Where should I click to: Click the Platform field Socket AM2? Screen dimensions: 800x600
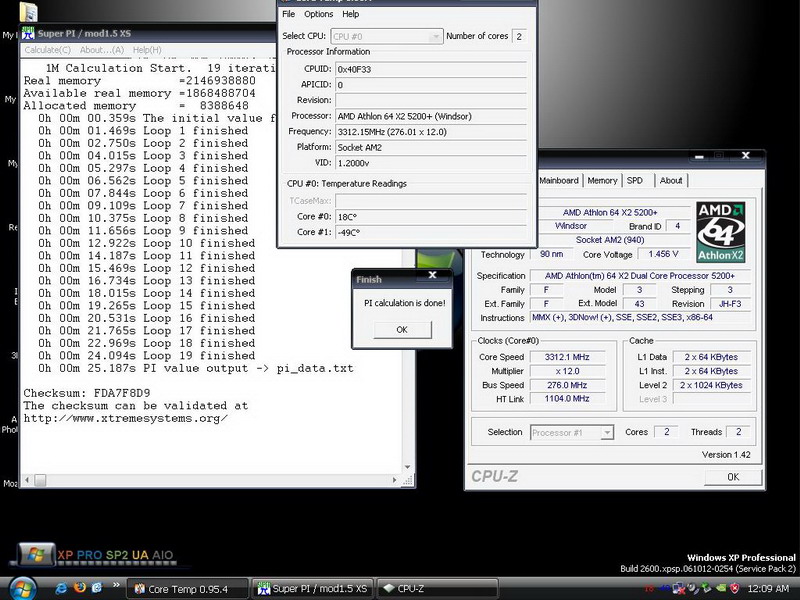pos(431,147)
